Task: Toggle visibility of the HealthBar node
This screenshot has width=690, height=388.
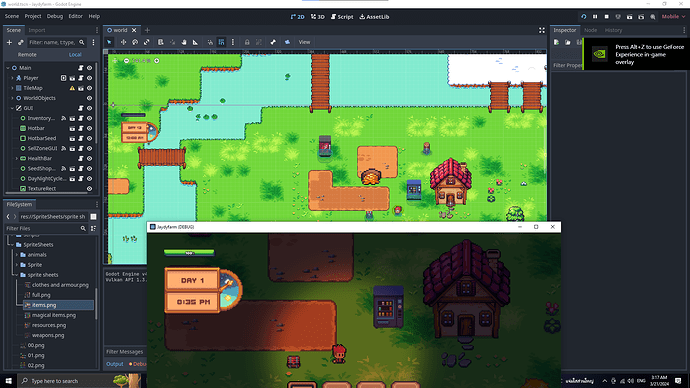Action: click(x=89, y=158)
